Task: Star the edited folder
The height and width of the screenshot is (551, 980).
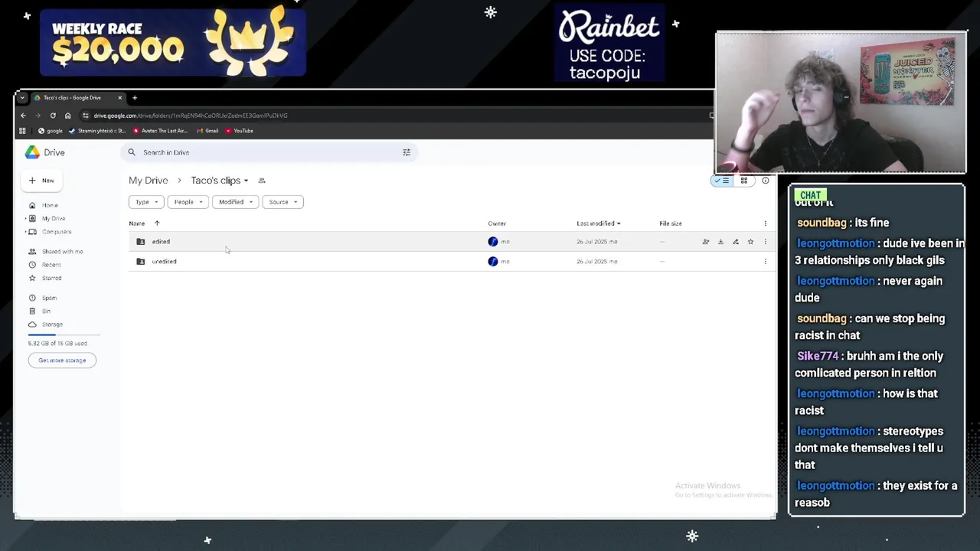Action: click(x=750, y=242)
